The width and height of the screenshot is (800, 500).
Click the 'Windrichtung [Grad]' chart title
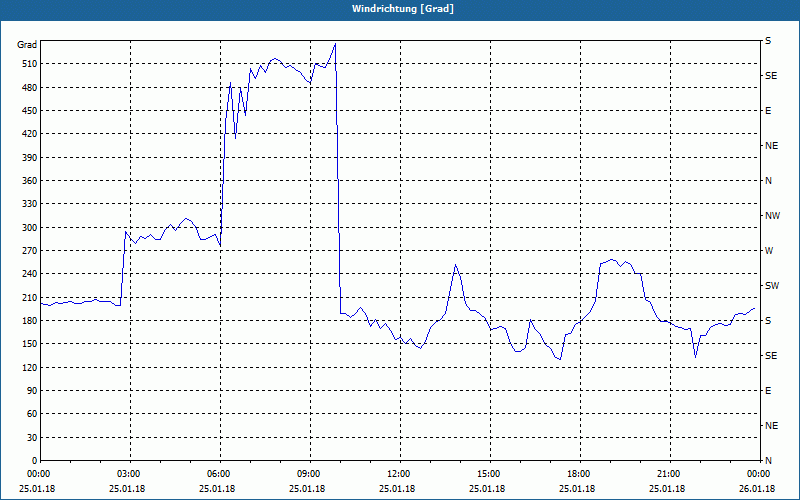click(x=403, y=9)
